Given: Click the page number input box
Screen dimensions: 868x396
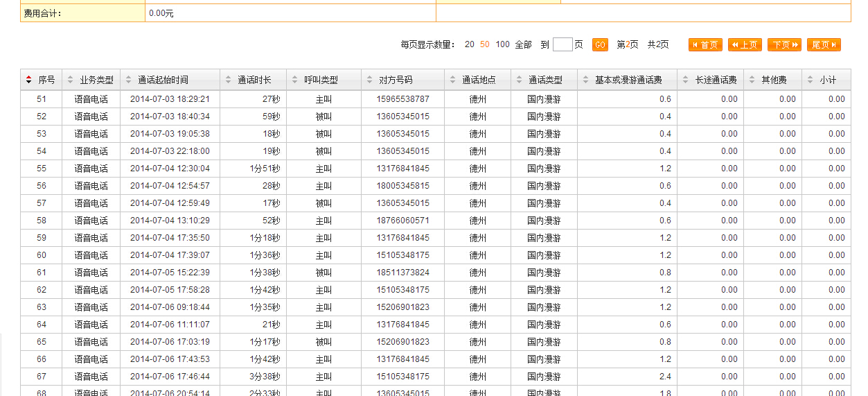Looking at the screenshot, I should 563,44.
